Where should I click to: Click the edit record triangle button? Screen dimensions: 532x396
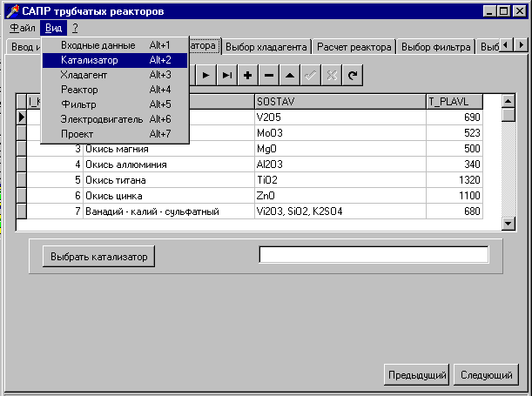(x=289, y=76)
